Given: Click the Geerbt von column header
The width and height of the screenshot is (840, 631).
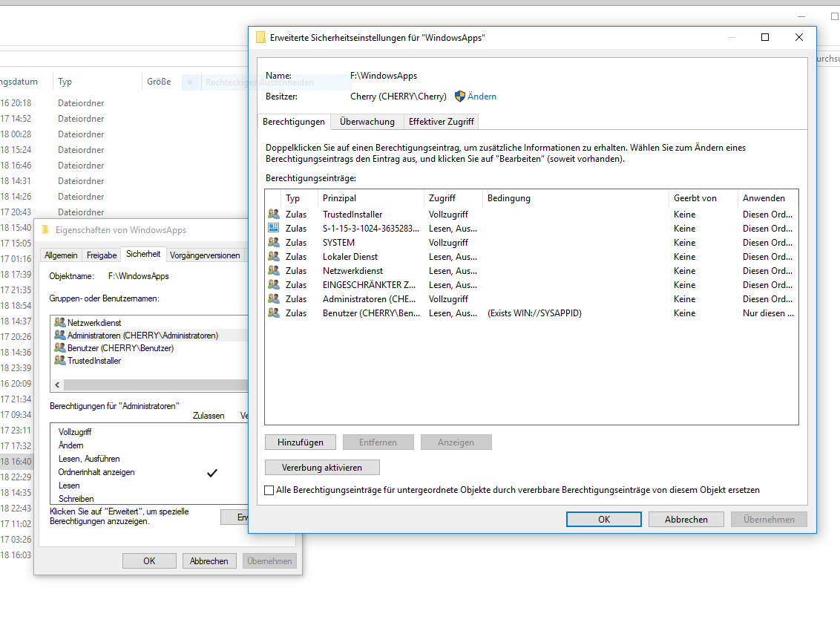Looking at the screenshot, I should point(703,197).
